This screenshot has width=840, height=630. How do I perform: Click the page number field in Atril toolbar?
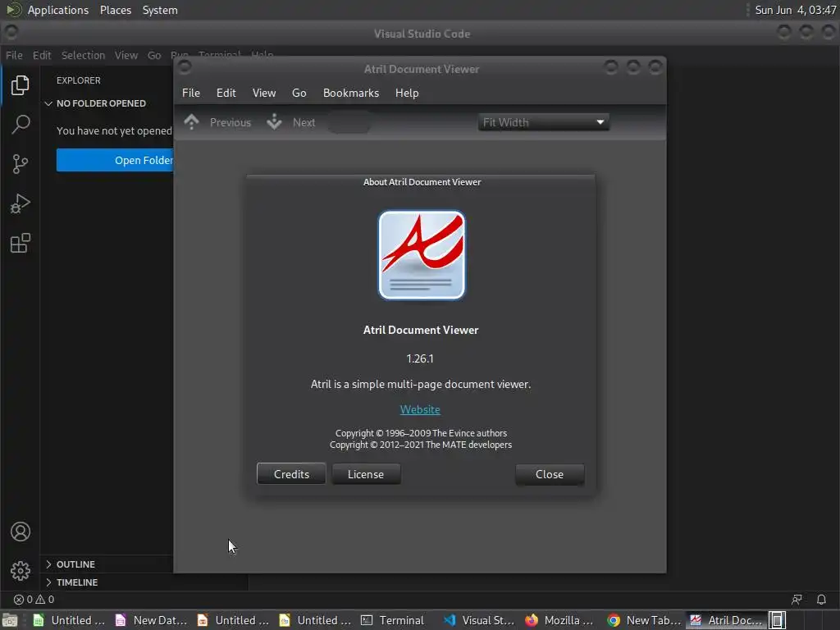[x=349, y=122]
